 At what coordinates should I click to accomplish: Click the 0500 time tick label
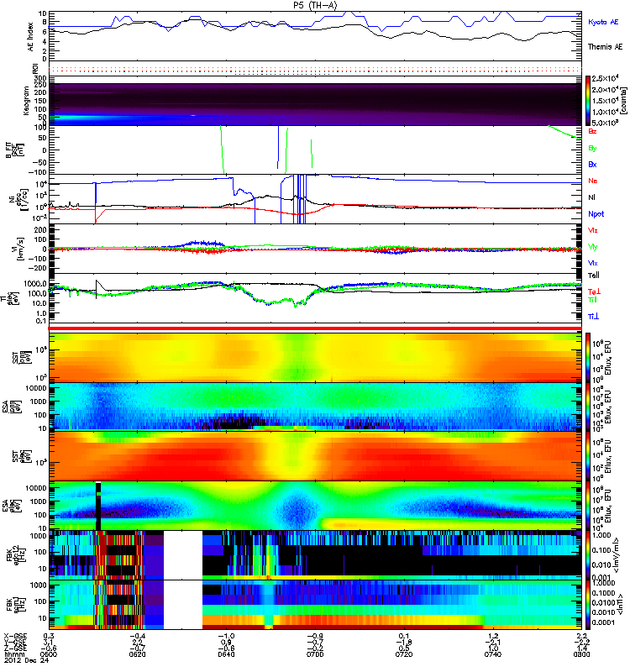tap(49, 654)
